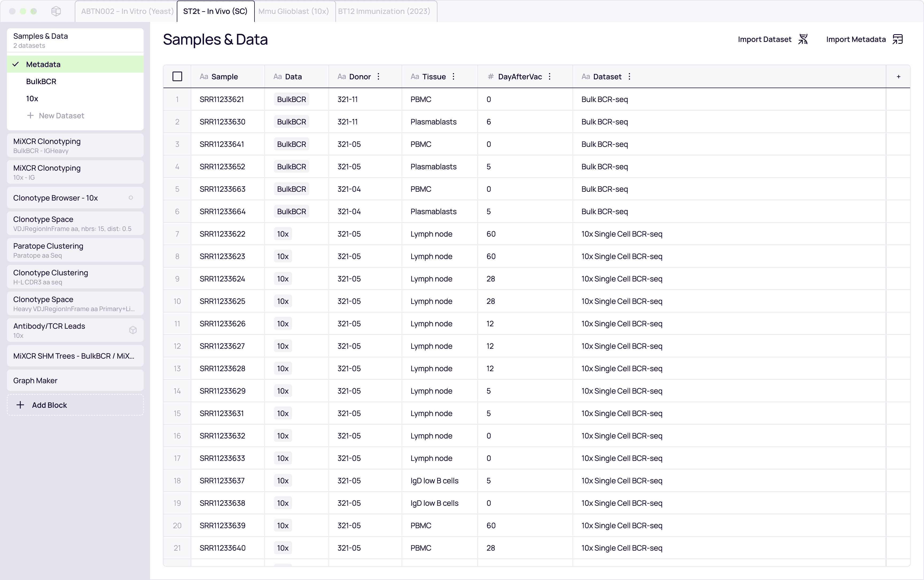Select the checked Metadata item in sidebar
This screenshot has width=924, height=580.
point(43,64)
